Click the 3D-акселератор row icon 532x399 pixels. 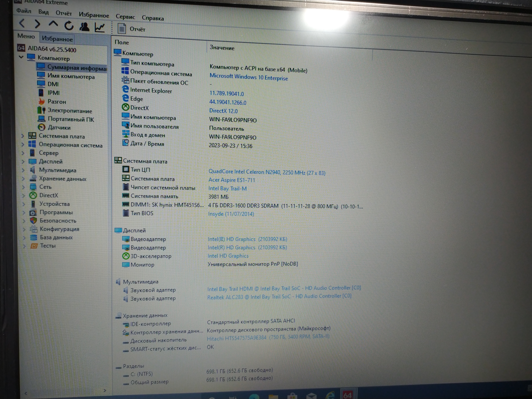126,256
